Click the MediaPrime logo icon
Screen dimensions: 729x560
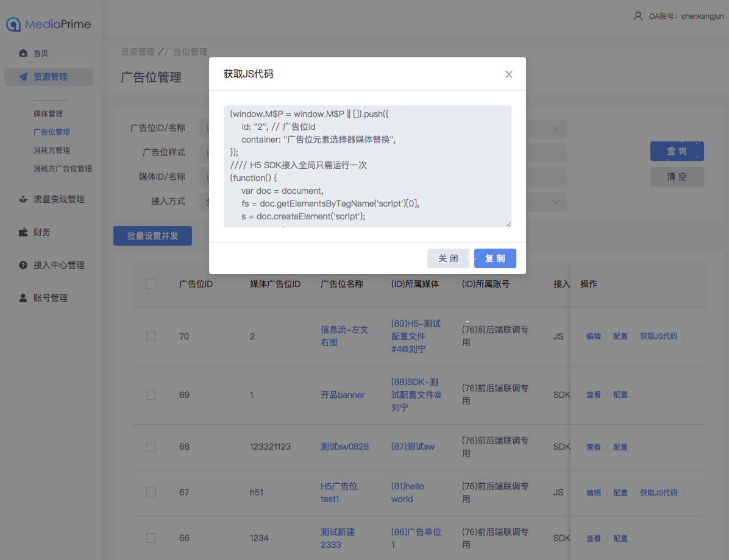click(x=13, y=24)
